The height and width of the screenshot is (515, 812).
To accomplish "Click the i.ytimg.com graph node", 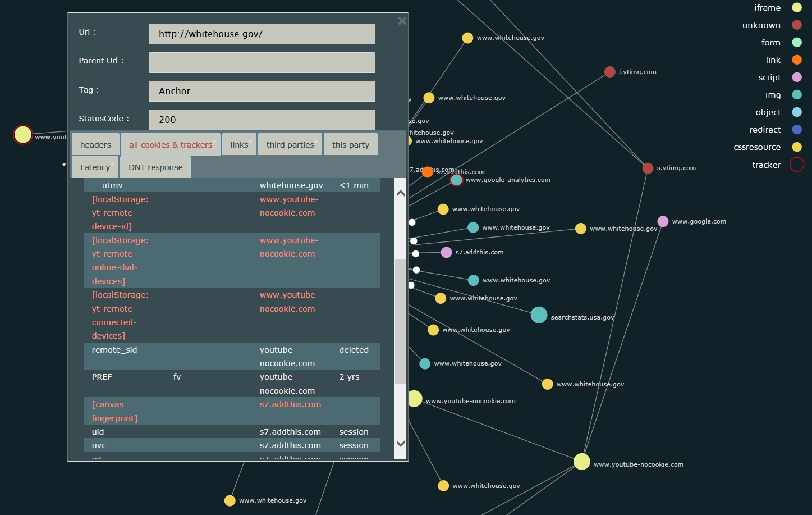I will 609,72.
